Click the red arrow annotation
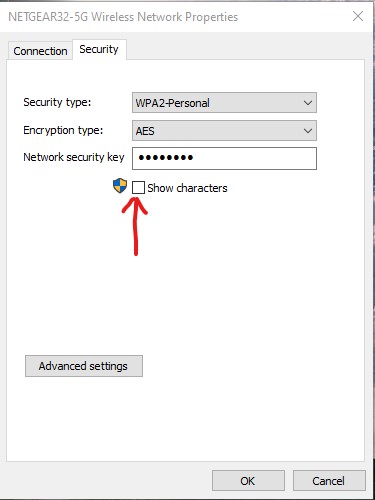This screenshot has width=375, height=500. (x=135, y=226)
